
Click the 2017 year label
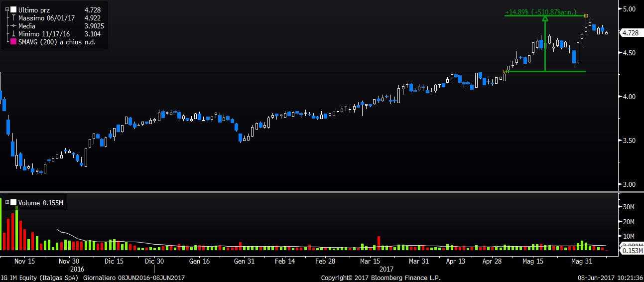[x=386, y=268]
